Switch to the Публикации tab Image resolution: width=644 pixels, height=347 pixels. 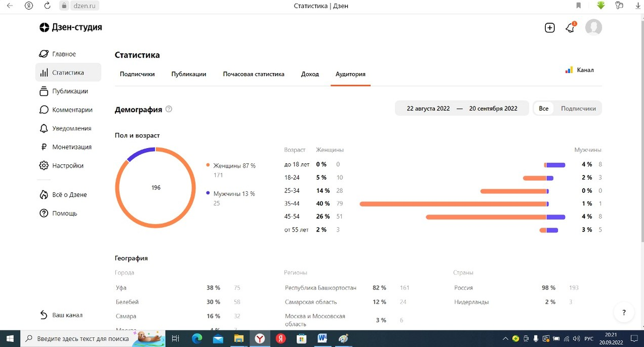[x=189, y=74]
